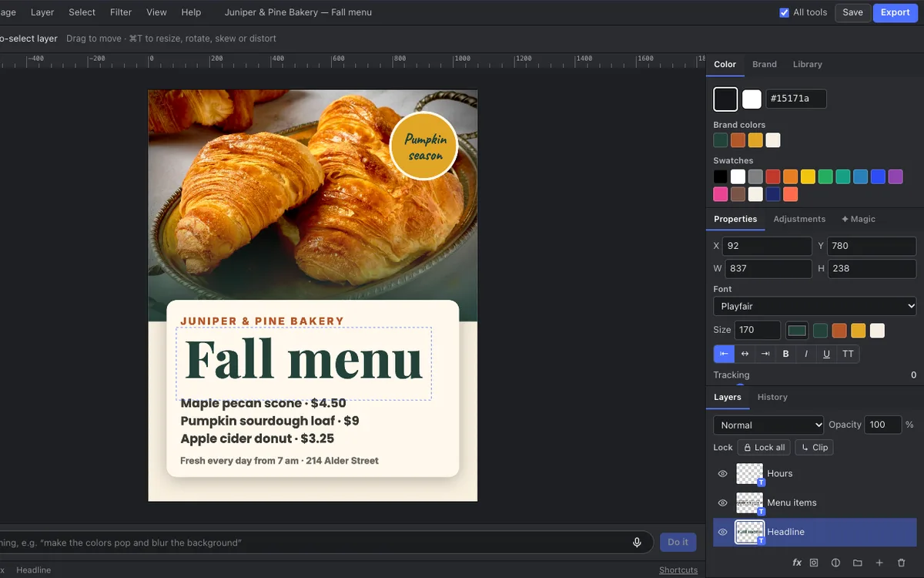Click the microphone voice input icon
The image size is (924, 578).
pos(637,543)
